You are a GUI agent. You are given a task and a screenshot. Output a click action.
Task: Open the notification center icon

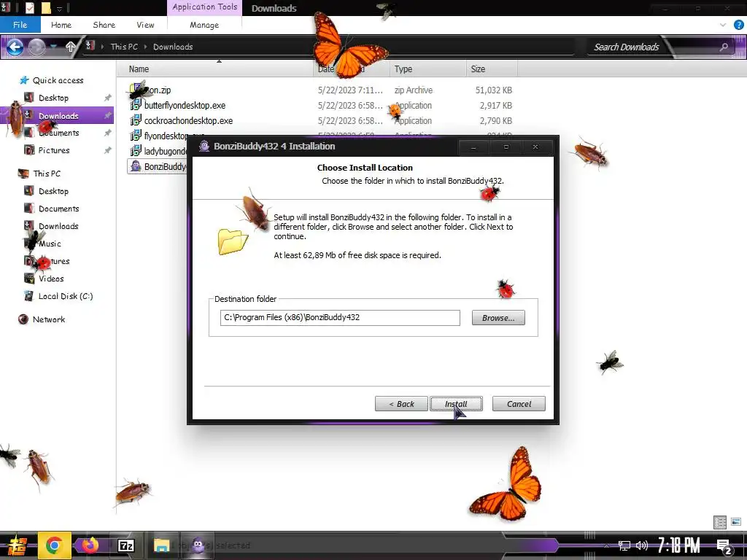coord(724,547)
